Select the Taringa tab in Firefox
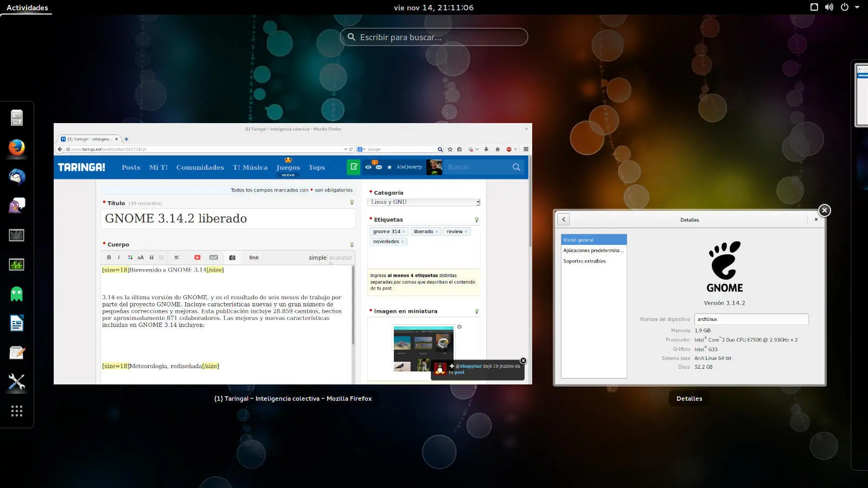 (89, 139)
